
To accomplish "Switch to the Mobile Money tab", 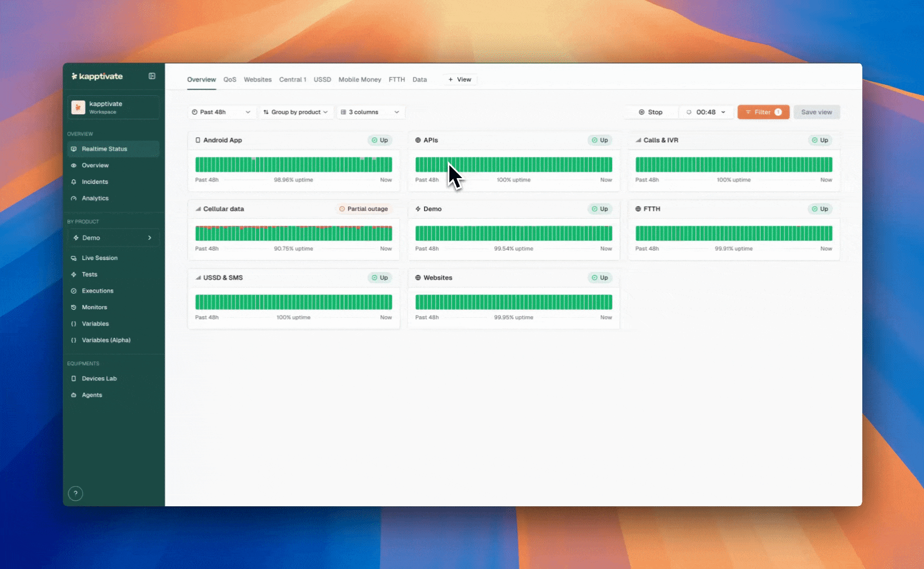I will point(360,80).
